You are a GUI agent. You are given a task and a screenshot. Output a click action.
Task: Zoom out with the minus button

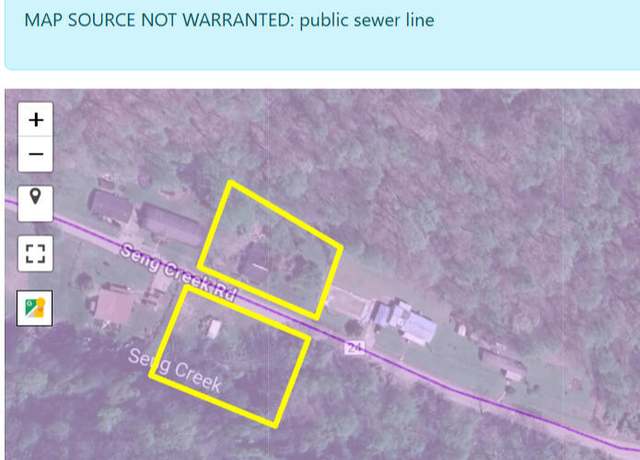click(x=36, y=154)
